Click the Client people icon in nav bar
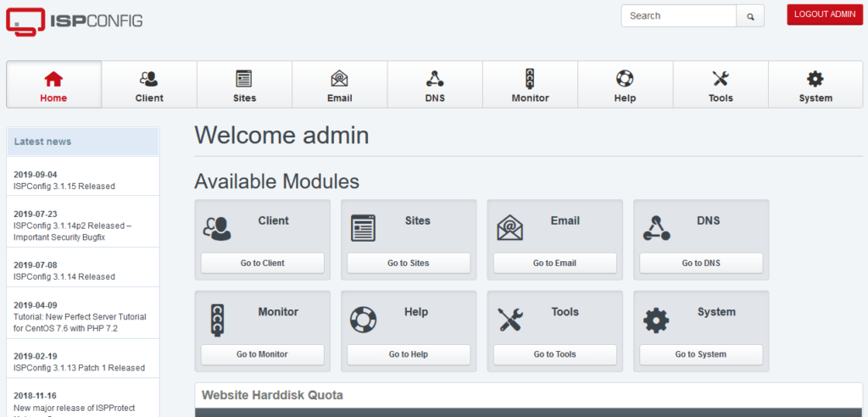This screenshot has width=868, height=417. (149, 79)
